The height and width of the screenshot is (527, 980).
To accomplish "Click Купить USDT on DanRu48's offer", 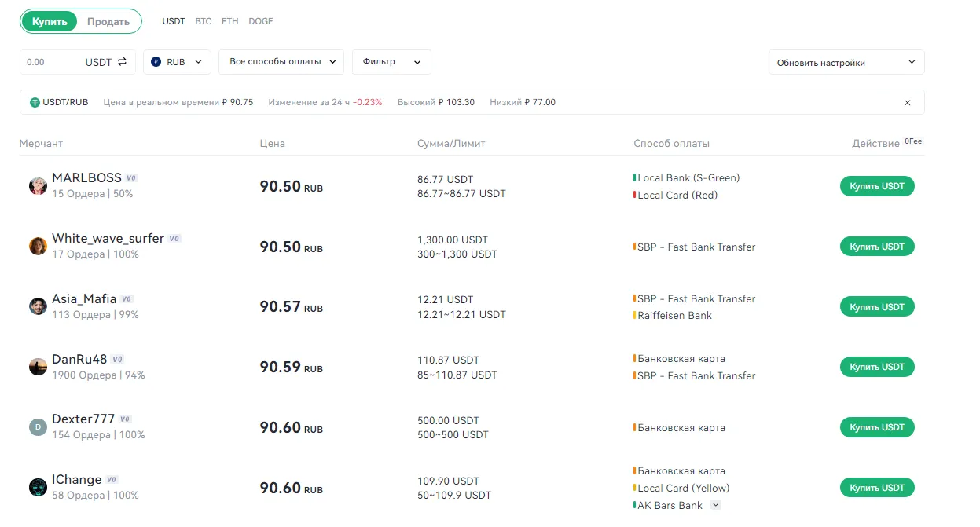I will [876, 367].
